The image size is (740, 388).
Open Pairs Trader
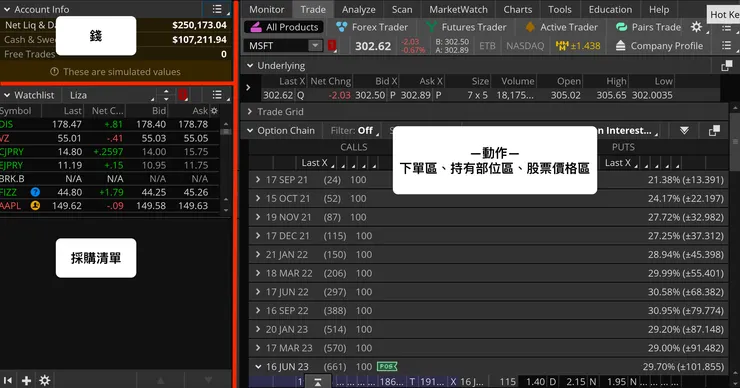pyautogui.click(x=648, y=27)
